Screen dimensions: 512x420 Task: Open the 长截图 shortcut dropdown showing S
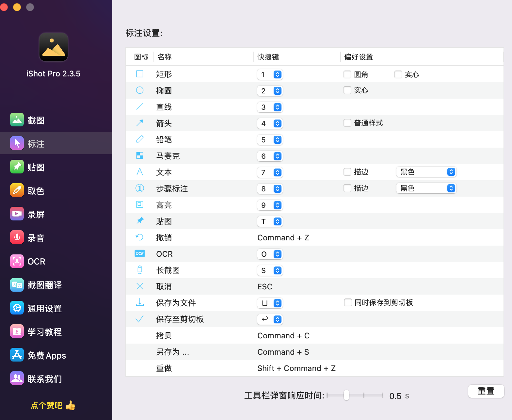(x=270, y=270)
